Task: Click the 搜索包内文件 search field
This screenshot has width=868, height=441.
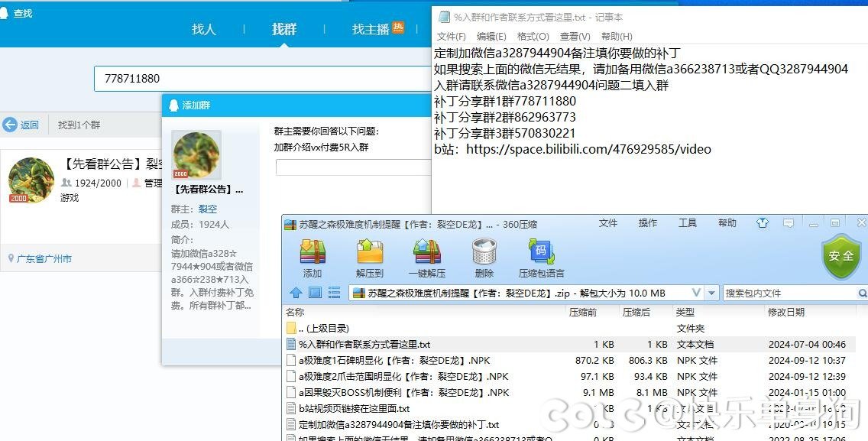Action: click(790, 293)
